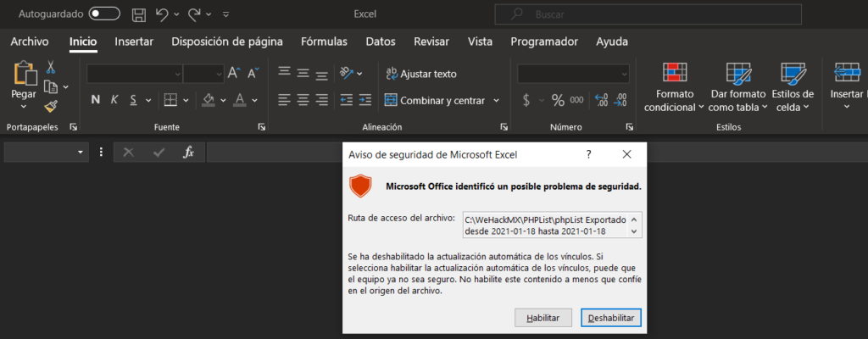
Task: Increase indent
Action: point(364,100)
